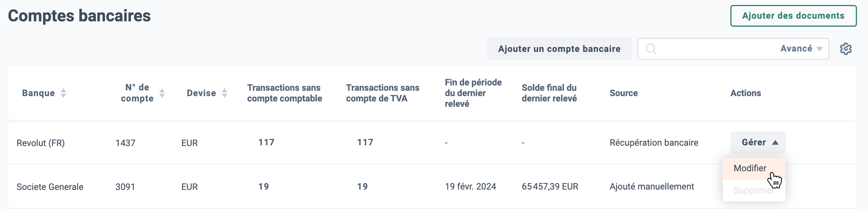The image size is (868, 209).
Task: Open the settings gear icon
Action: point(845,49)
